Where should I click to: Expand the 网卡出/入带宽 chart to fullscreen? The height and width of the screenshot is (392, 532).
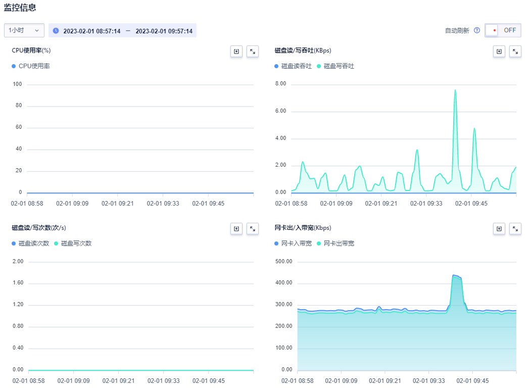515,229
